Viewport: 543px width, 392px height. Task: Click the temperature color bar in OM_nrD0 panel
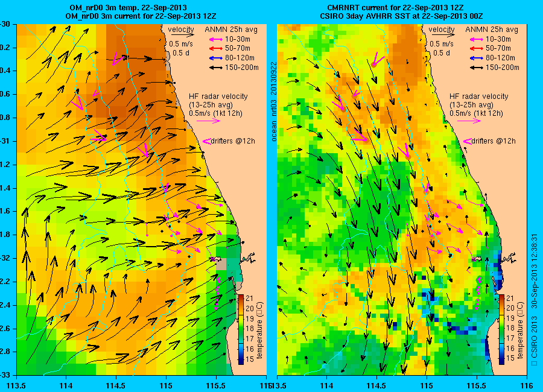[x=241, y=329]
